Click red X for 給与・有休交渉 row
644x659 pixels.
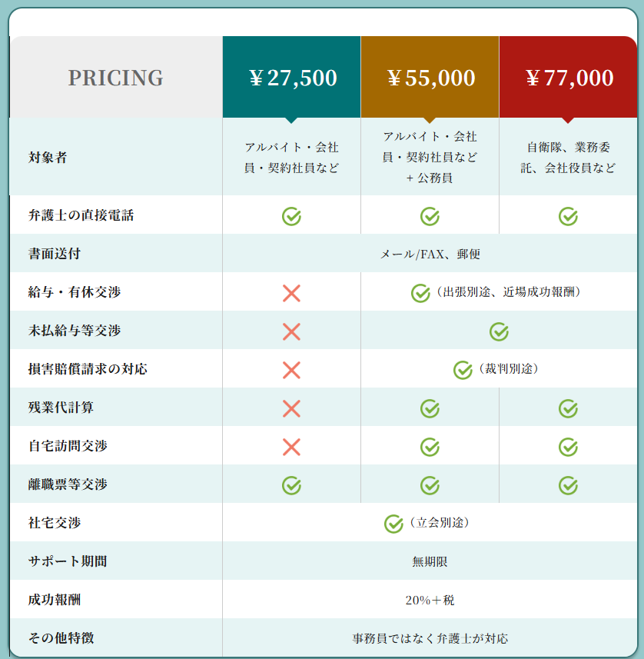tap(291, 293)
